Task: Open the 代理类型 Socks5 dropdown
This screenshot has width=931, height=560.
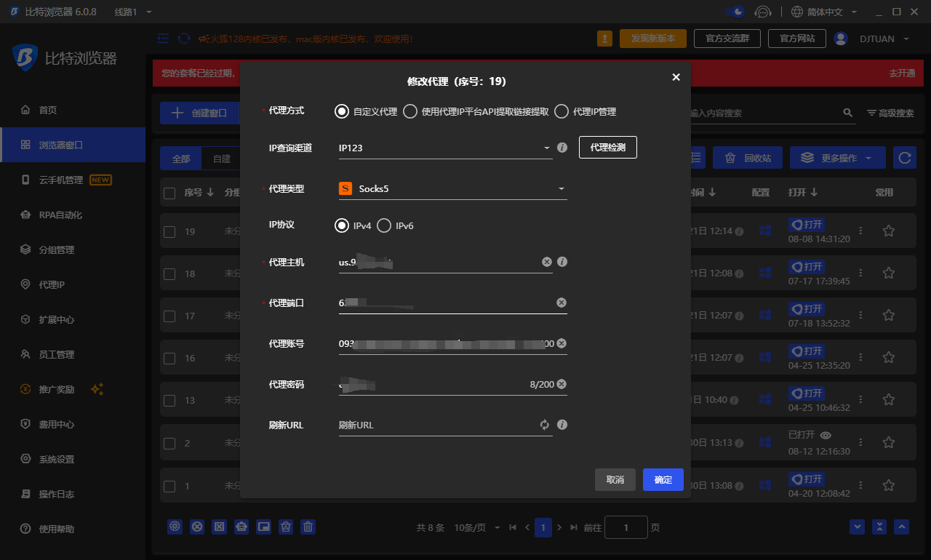Action: 452,189
